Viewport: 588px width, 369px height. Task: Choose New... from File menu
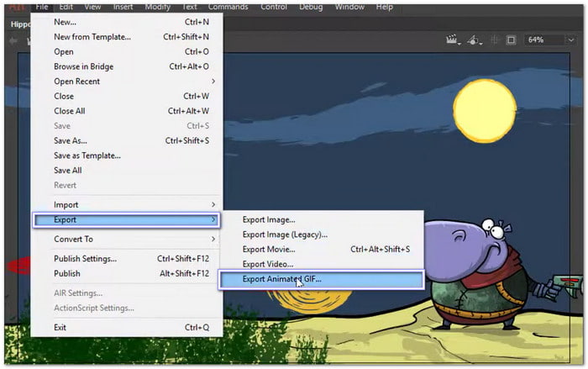click(127, 22)
